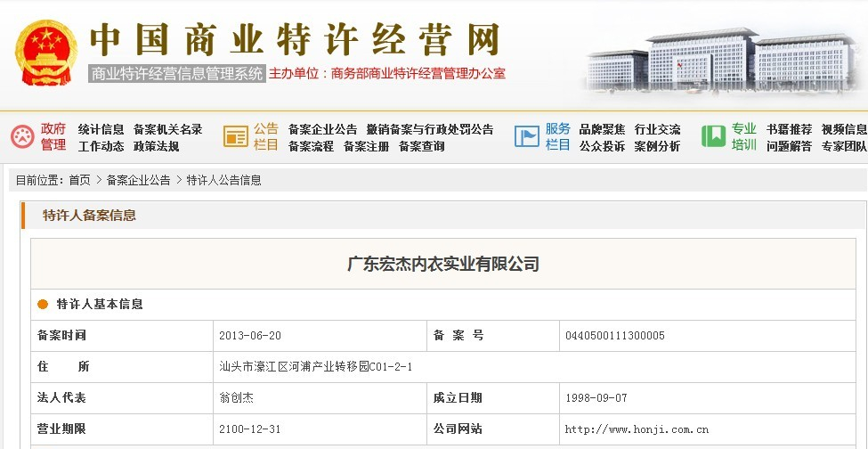Open 案例分析 page
Image resolution: width=868 pixels, height=449 pixels.
pyautogui.click(x=658, y=147)
